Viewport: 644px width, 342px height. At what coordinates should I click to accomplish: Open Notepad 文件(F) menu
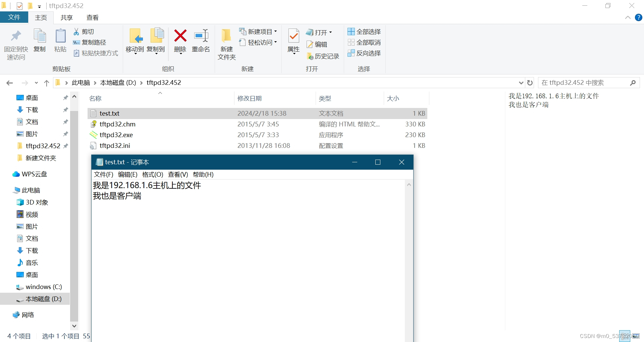(103, 174)
